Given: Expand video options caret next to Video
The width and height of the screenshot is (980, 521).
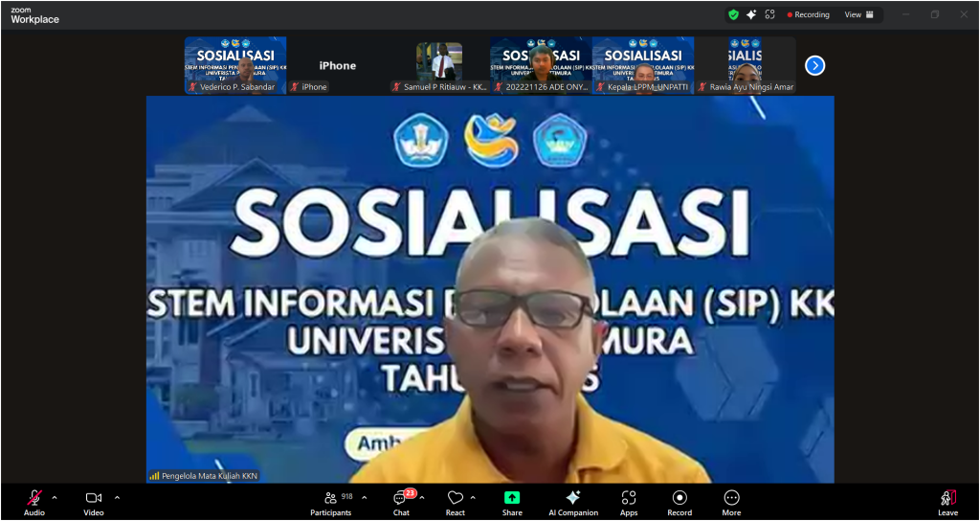Looking at the screenshot, I should pos(117,497).
